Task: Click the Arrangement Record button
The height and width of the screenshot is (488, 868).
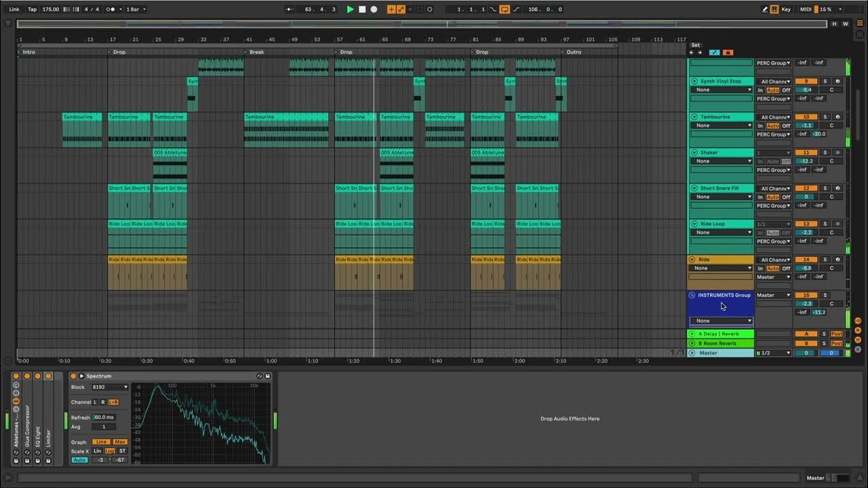Action: point(374,9)
